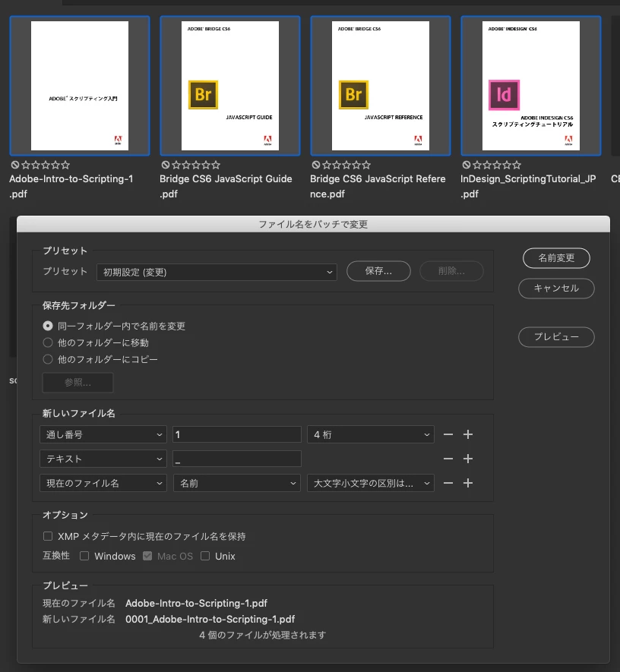This screenshot has height=672, width=620.
Task: Remove the テキスト row with minus icon
Action: pyautogui.click(x=448, y=459)
